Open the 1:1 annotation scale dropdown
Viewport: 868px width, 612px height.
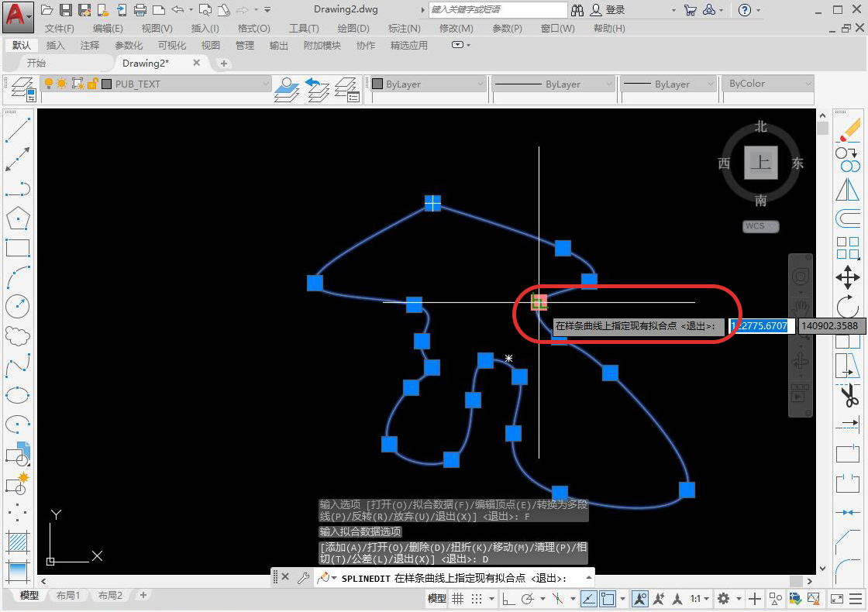coord(699,598)
